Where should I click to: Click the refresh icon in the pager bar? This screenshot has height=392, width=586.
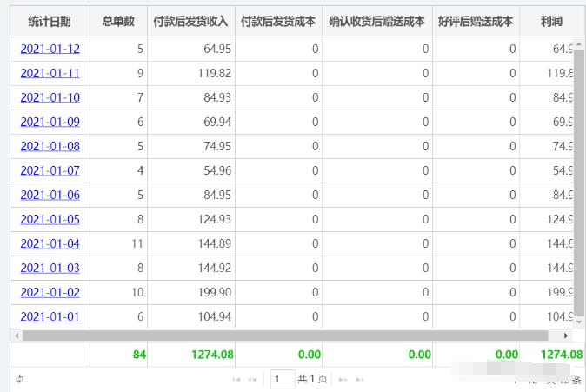19,379
